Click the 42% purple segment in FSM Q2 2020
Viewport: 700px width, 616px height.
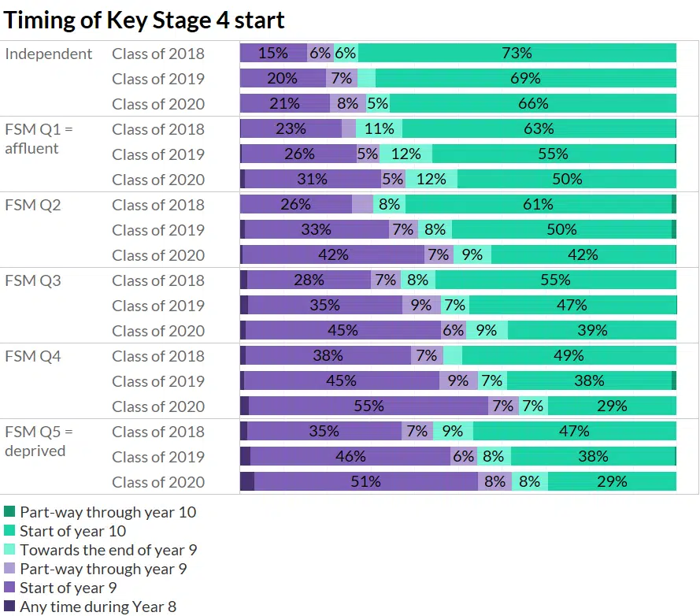click(x=333, y=255)
